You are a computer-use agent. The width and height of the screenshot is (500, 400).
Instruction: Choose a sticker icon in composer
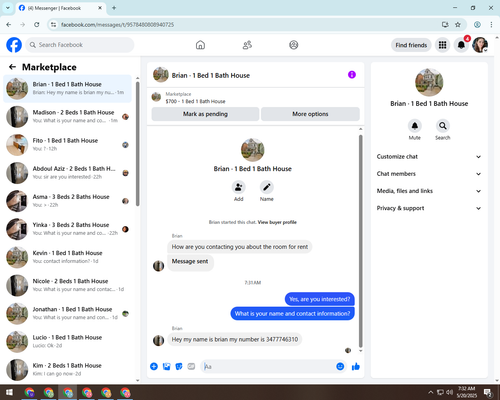coord(179,367)
